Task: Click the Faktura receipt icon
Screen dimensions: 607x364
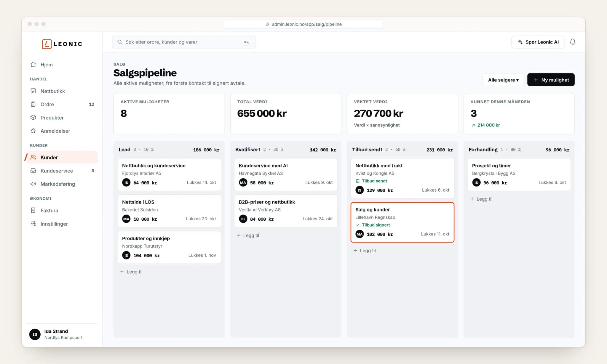Action: click(33, 210)
